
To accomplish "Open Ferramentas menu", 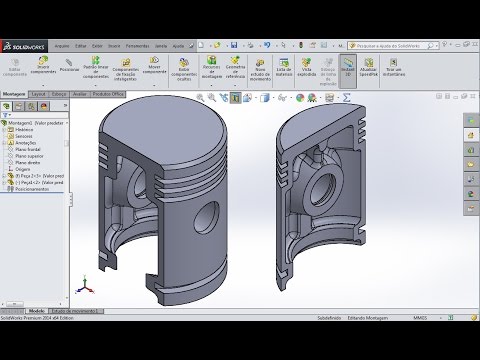I will click(x=137, y=46).
